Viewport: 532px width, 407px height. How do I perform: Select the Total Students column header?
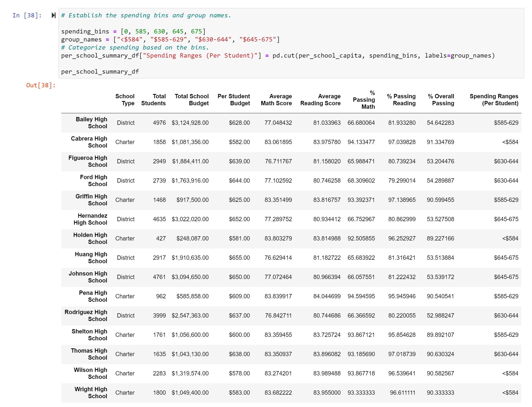tap(153, 100)
